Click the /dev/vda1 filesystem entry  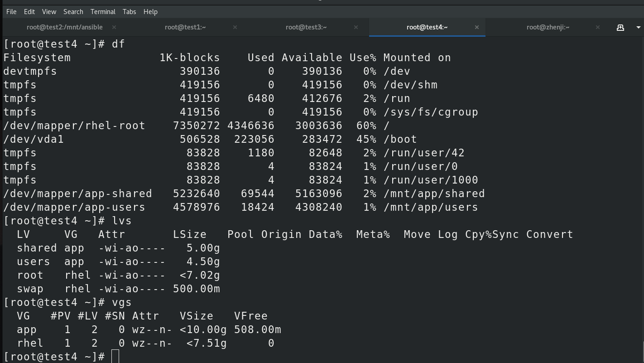(x=34, y=139)
